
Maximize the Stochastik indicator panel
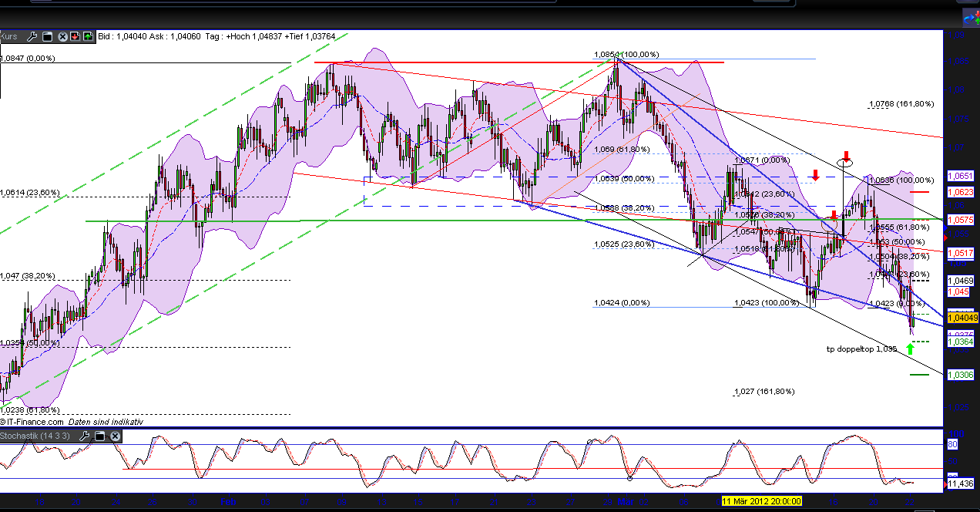(x=99, y=436)
